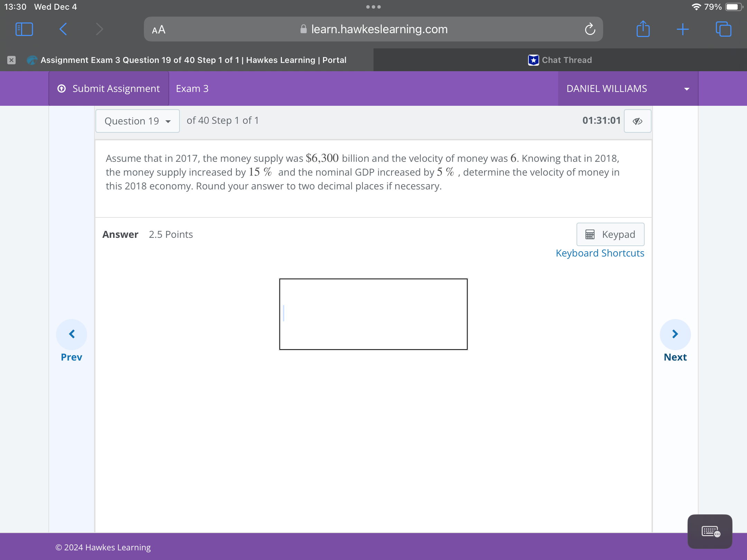
Task: Close the Hawkes Learning tab
Action: 11,60
